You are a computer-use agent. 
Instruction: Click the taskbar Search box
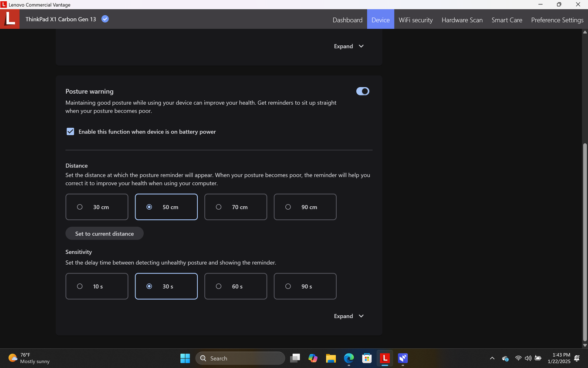[x=240, y=358]
